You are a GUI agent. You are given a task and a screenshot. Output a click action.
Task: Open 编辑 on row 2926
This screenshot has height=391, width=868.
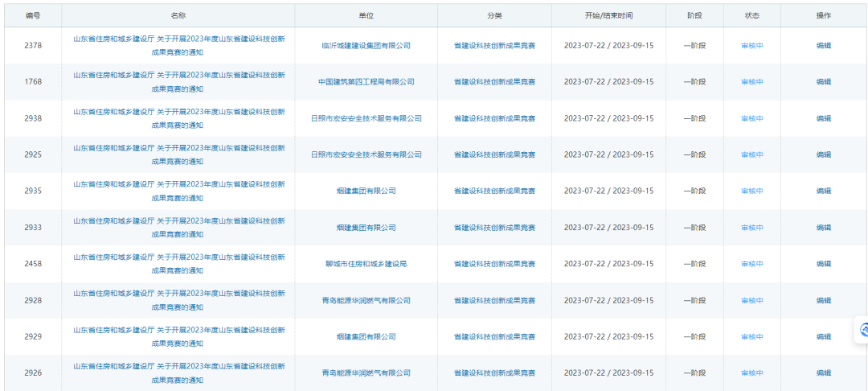coord(824,373)
